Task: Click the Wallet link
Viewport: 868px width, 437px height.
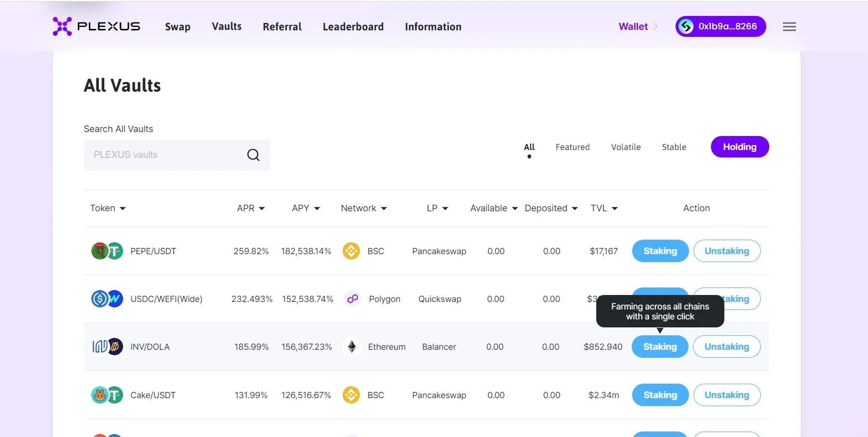Action: (633, 27)
